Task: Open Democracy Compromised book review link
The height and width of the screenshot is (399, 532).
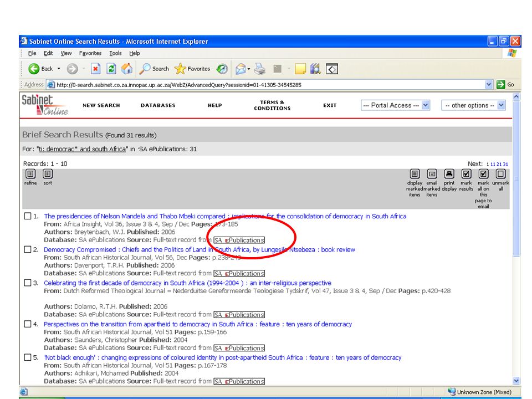Action: coord(199,249)
